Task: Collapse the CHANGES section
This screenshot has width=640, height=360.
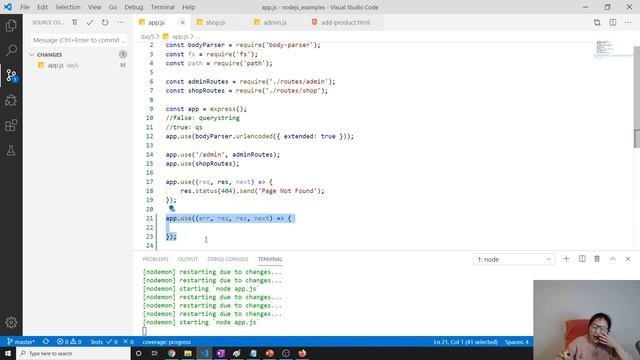Action: 32,54
